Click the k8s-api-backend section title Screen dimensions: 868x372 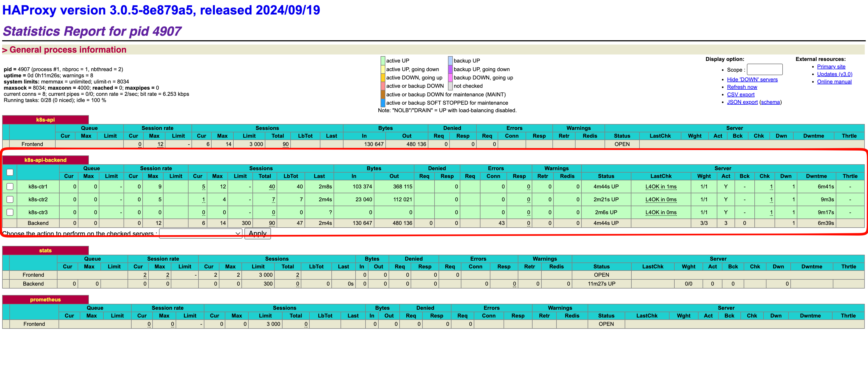pos(45,160)
